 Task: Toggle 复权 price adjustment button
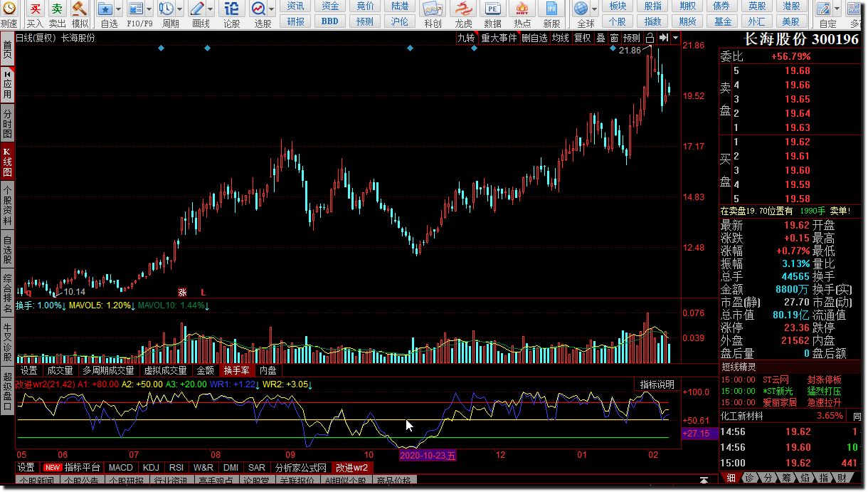tap(583, 38)
